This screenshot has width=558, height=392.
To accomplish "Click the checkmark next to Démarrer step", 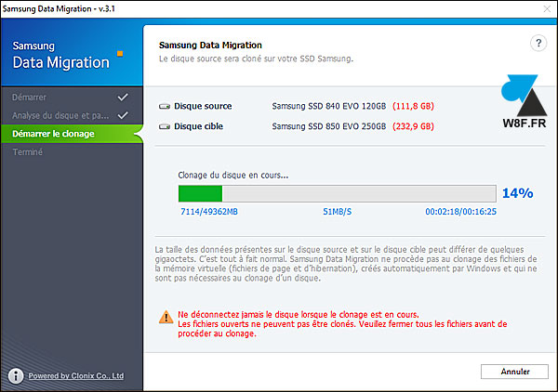I will (123, 97).
